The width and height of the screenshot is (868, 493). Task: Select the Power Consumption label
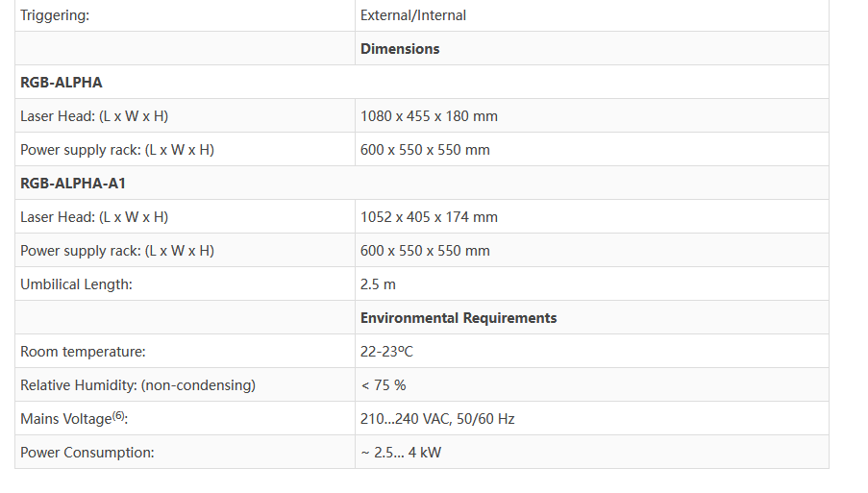[x=87, y=453]
